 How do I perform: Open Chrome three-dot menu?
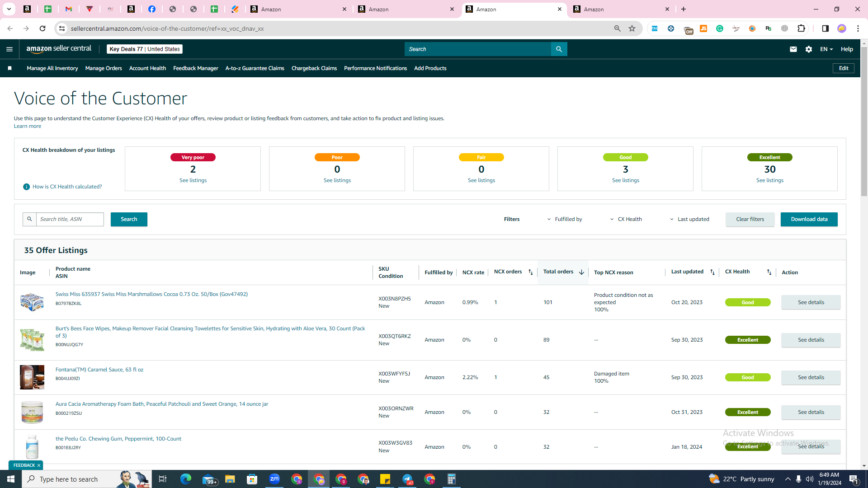tap(858, 28)
